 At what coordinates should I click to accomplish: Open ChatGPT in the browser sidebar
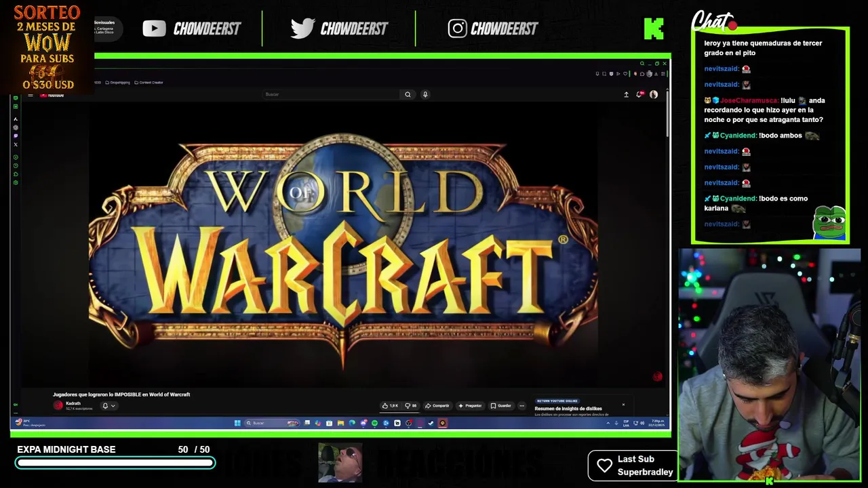pos(16,127)
